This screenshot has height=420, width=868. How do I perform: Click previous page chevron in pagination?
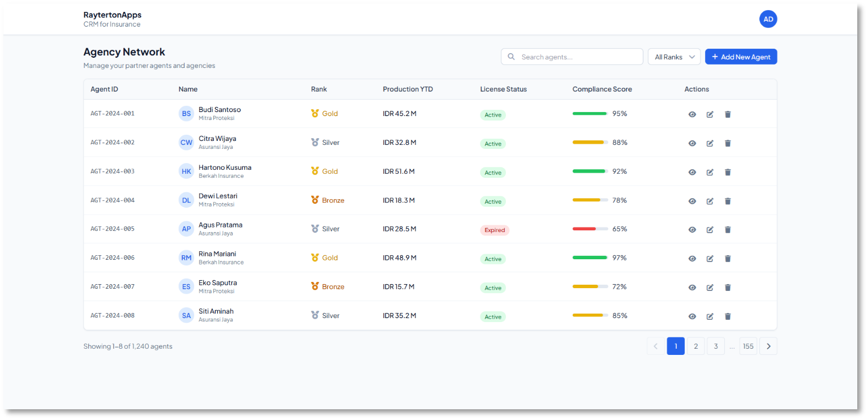pyautogui.click(x=655, y=346)
